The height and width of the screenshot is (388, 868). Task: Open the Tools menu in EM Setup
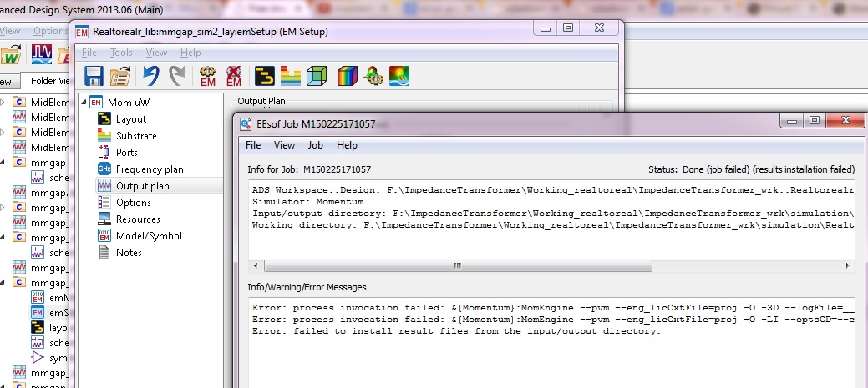[120, 53]
